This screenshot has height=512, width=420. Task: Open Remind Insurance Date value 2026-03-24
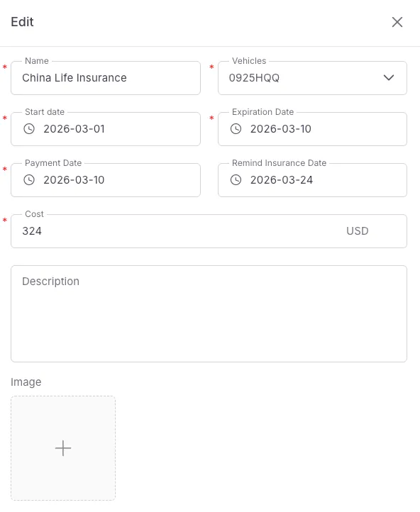tap(312, 180)
